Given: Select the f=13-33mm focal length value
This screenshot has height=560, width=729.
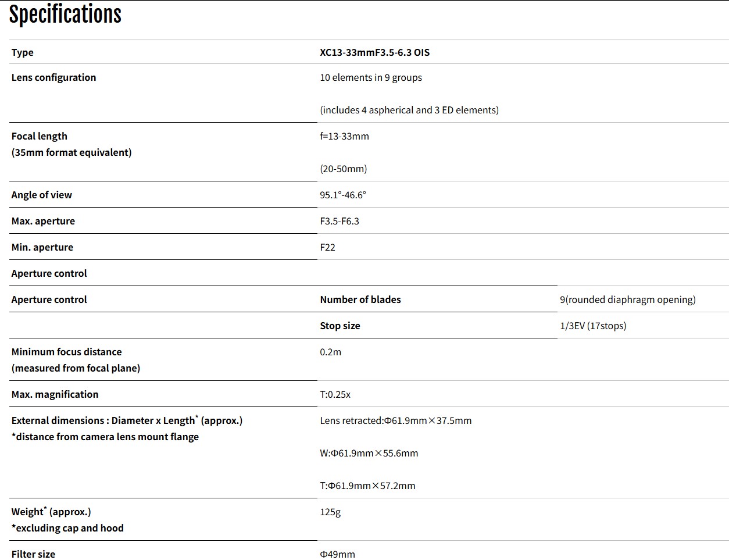Looking at the screenshot, I should tap(344, 136).
